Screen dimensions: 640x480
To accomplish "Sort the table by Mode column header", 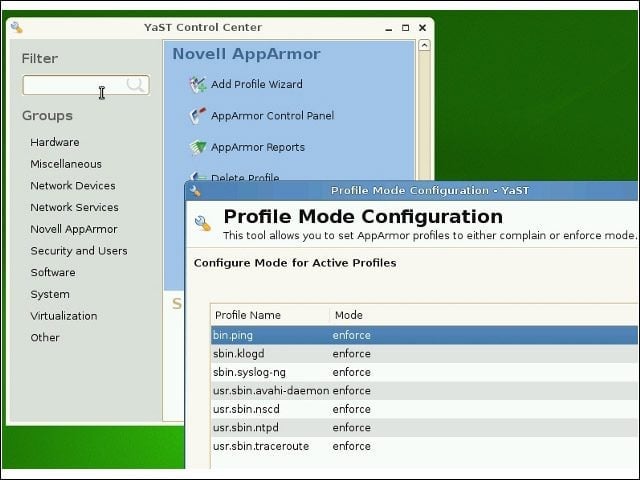I will (x=484, y=315).
